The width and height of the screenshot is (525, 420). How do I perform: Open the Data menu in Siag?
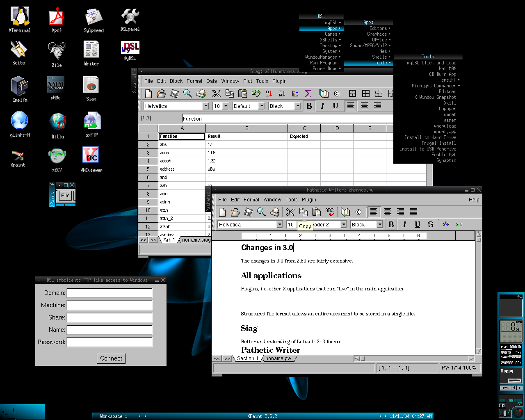[x=212, y=81]
